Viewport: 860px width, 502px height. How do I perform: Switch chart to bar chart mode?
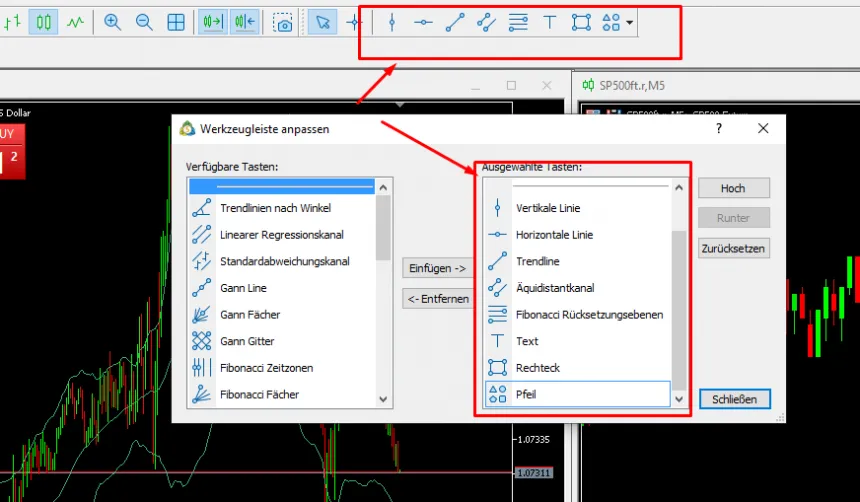(12, 22)
